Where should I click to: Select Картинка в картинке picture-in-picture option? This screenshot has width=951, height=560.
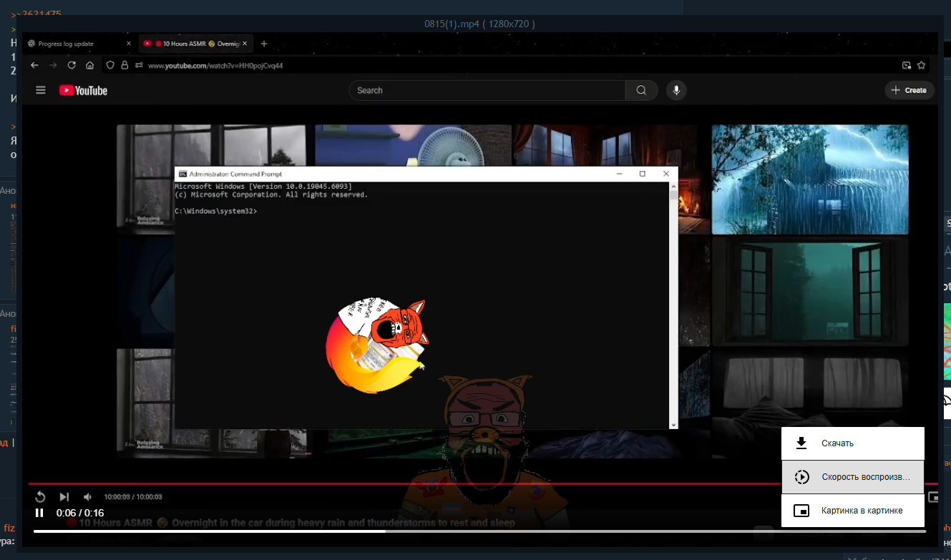[853, 511]
